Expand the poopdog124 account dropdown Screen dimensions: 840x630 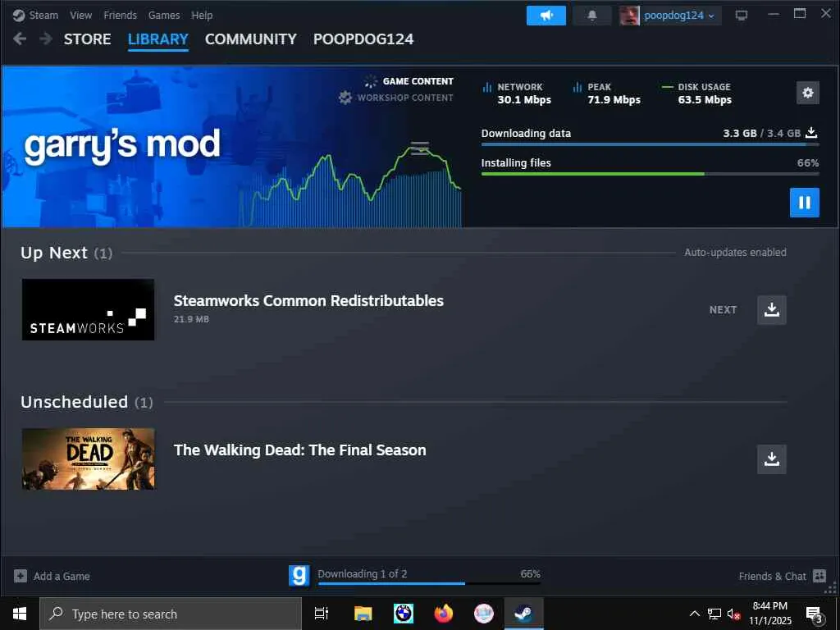pos(679,16)
